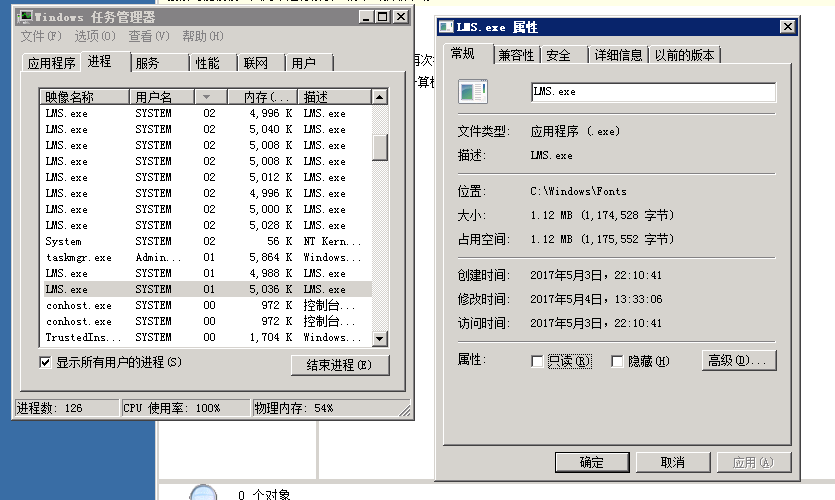
Task: Open the 选项 menu in Task Manager
Action: click(94, 37)
